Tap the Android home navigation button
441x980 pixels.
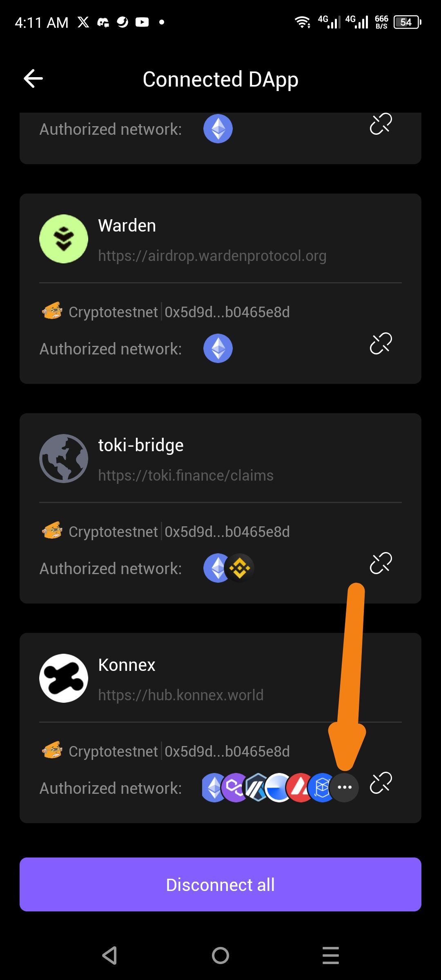[x=220, y=955]
